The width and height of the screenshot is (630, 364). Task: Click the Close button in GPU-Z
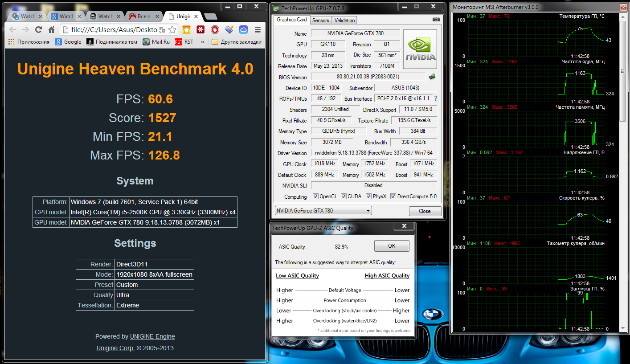tap(425, 211)
